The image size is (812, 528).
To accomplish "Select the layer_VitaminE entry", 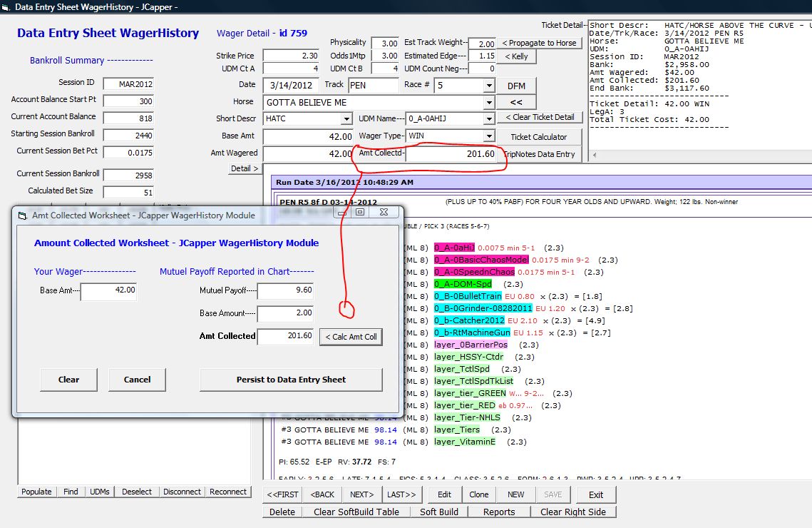I will click(x=465, y=442).
